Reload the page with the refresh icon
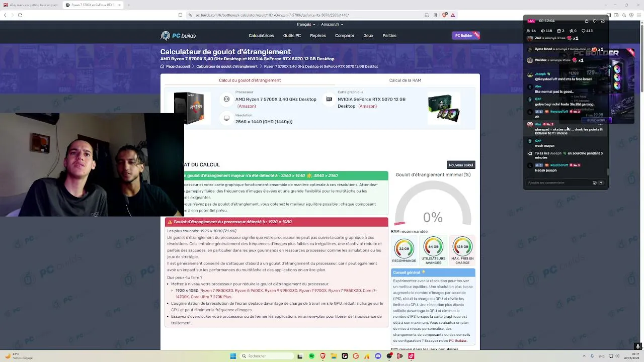 pyautogui.click(x=20, y=15)
